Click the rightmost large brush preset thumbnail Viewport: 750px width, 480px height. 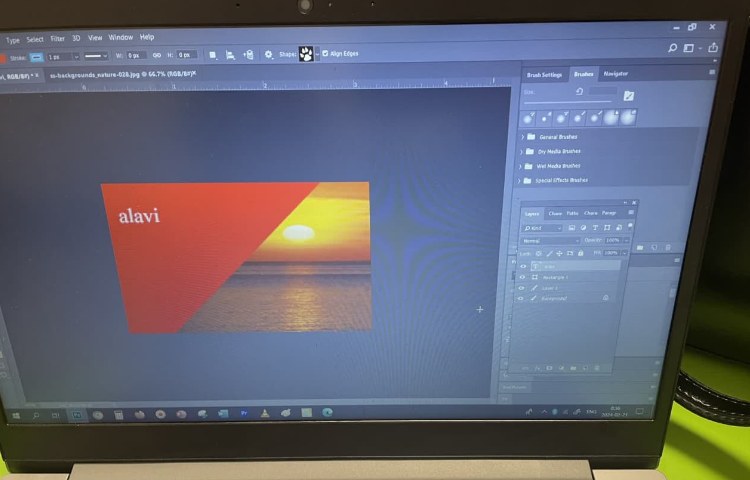(x=628, y=117)
